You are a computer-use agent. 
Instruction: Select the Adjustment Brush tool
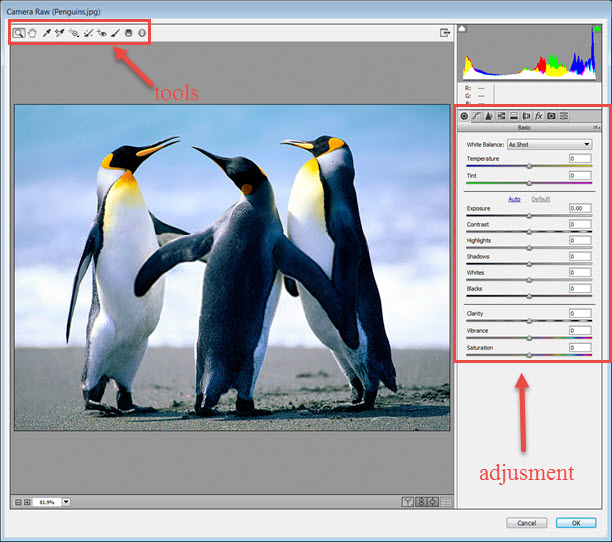[x=115, y=33]
